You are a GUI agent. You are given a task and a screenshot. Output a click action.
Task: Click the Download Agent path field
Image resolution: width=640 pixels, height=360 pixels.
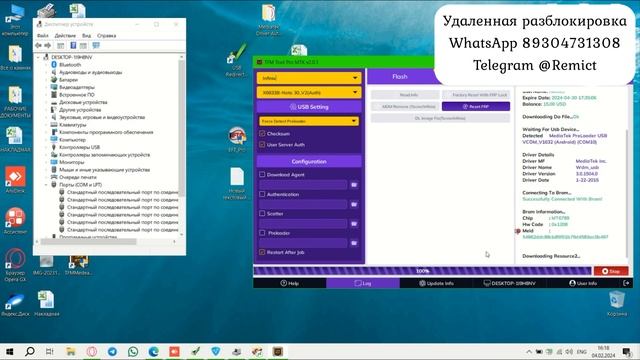click(x=303, y=185)
